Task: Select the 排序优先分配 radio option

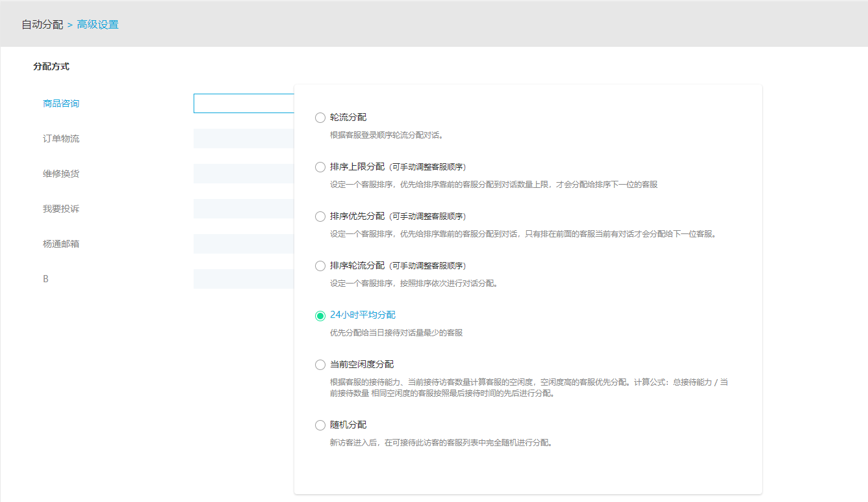Action: (320, 217)
